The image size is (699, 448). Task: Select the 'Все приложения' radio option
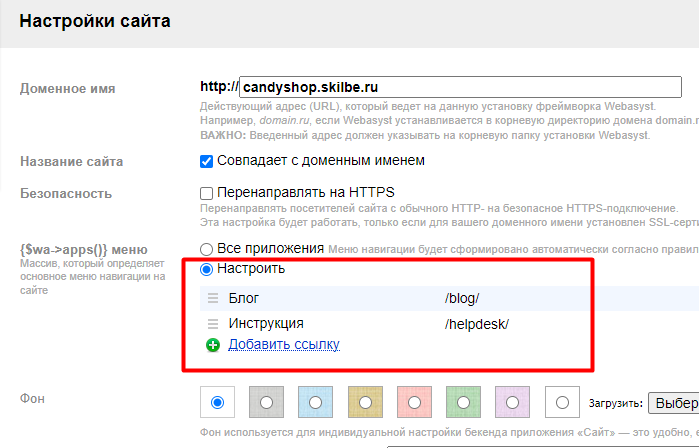coord(207,248)
